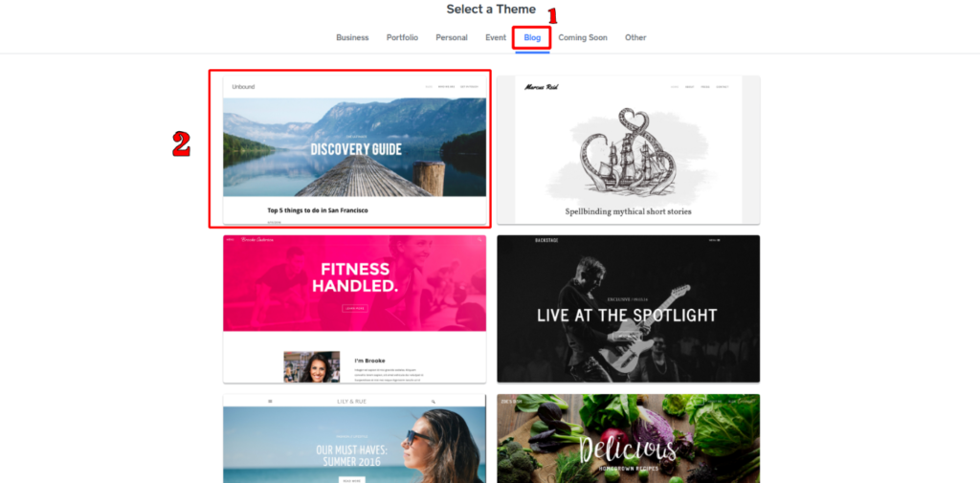Viewport: 980px width, 483px height.
Task: Select the Blog tab
Action: 532,37
